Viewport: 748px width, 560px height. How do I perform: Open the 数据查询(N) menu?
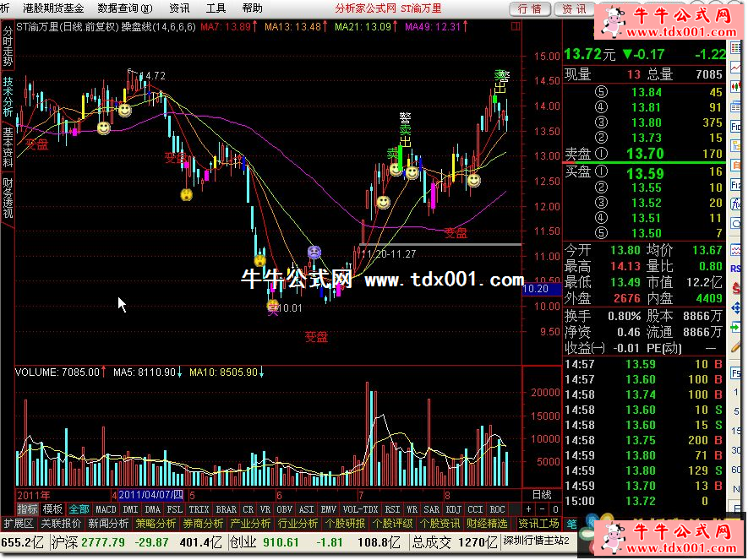pos(125,8)
